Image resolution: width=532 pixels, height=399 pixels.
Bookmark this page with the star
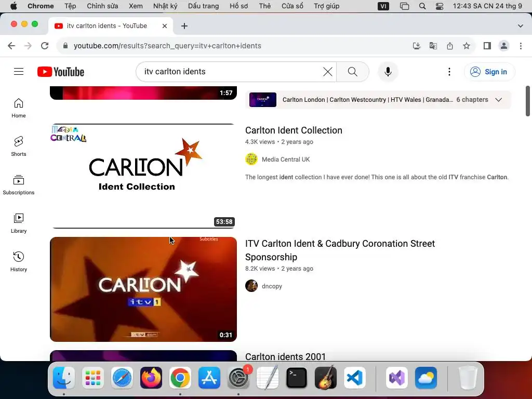click(x=467, y=46)
